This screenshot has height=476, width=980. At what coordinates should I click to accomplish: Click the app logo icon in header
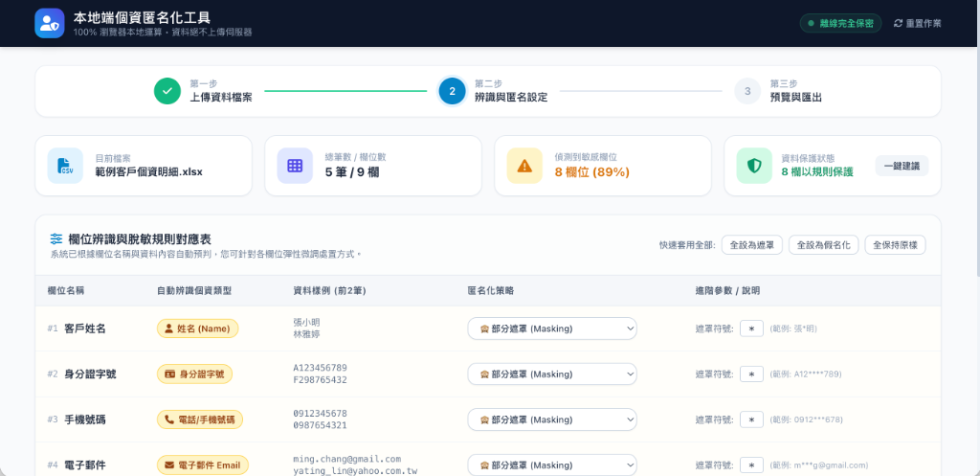[50, 23]
